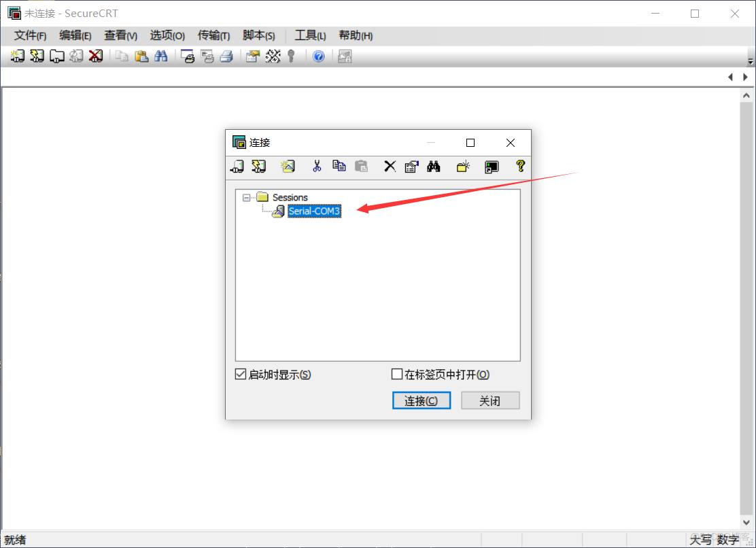Open the Quick Connect dialog from the main toolbar

coord(36,56)
